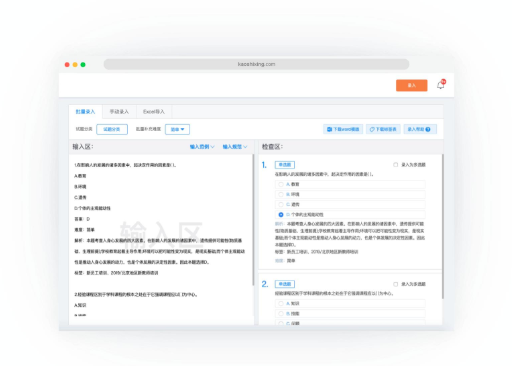Open the notification bell icon

click(441, 85)
